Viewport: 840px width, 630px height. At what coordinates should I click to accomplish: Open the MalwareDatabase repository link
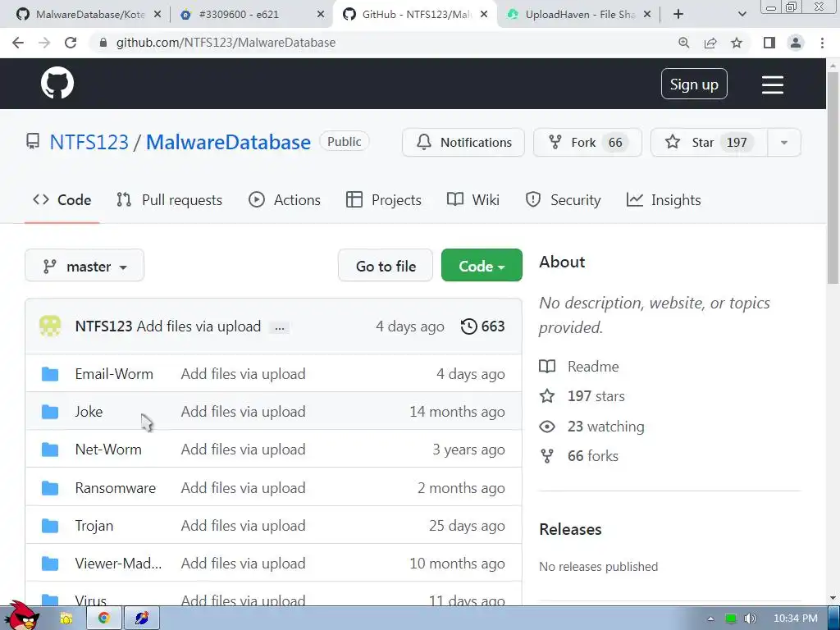[x=228, y=143]
